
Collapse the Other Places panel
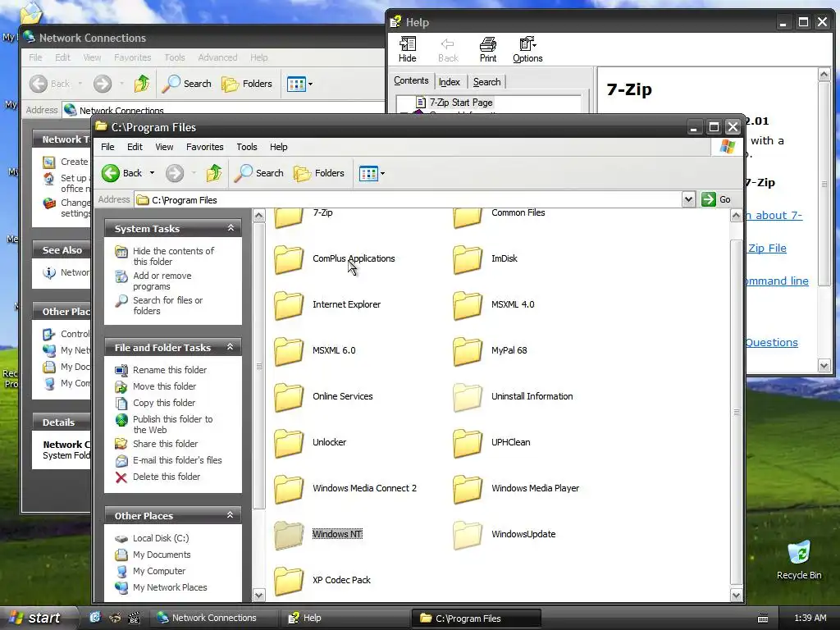[231, 515]
